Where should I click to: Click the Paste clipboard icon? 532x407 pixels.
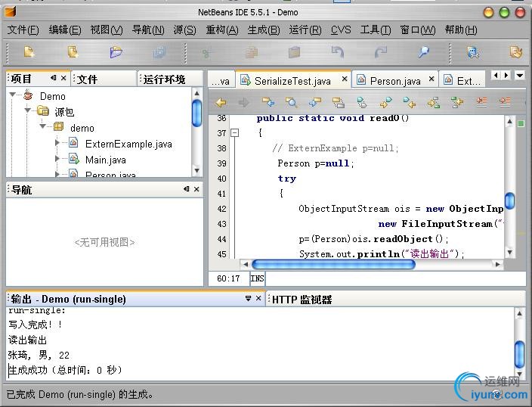294,52
